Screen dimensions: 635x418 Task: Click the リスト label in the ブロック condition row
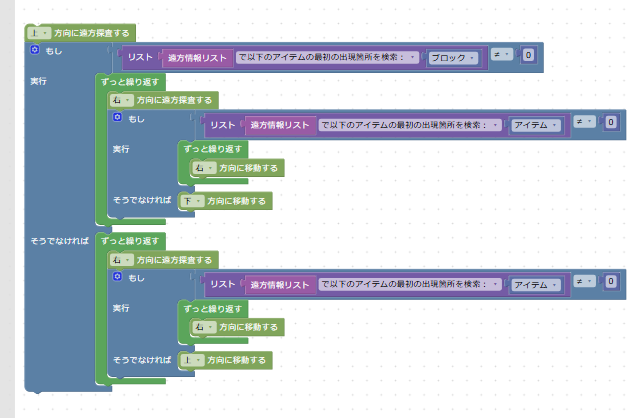(x=140, y=57)
